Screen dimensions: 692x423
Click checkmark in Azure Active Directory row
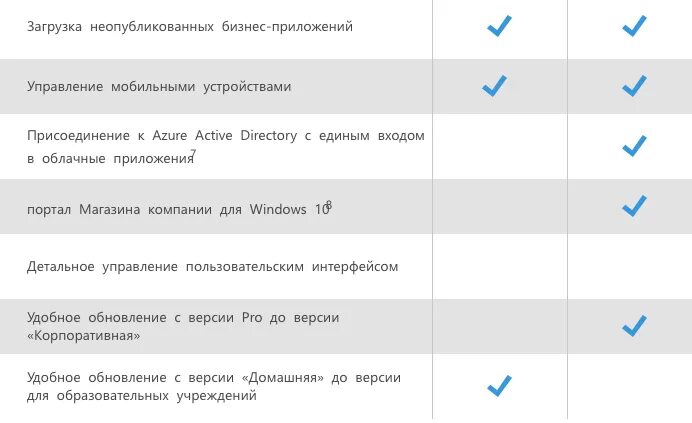click(634, 146)
